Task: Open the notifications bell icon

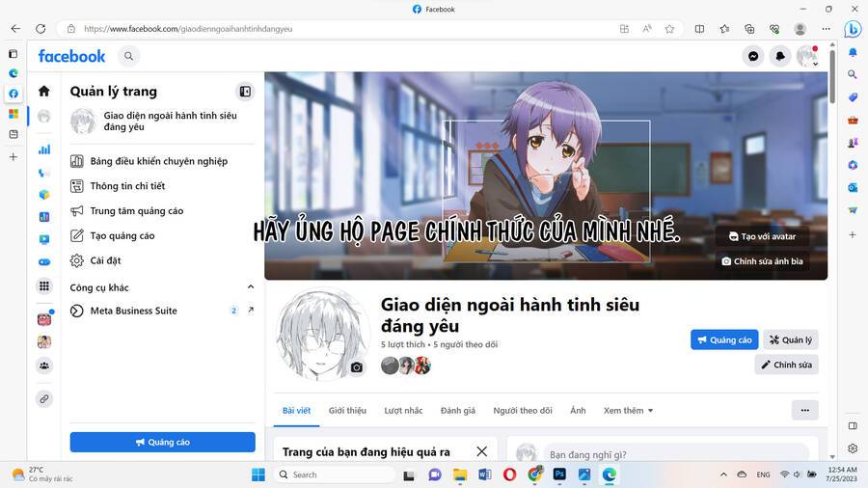Action: pos(780,56)
